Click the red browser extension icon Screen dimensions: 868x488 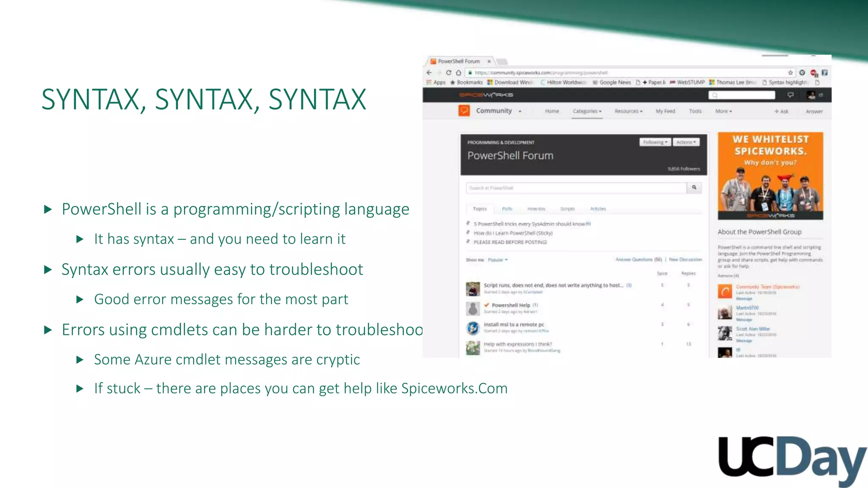point(814,73)
